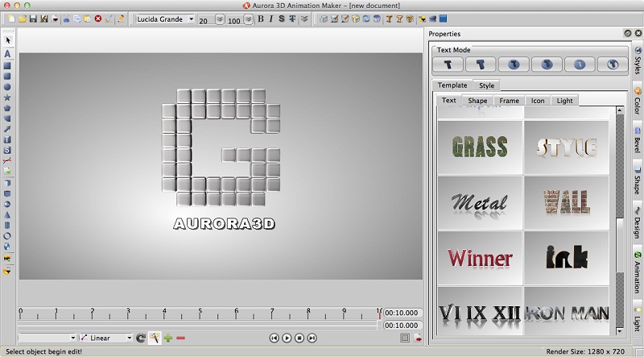Select the arrow selection tool
The width and height of the screenshot is (644, 357).
click(7, 40)
